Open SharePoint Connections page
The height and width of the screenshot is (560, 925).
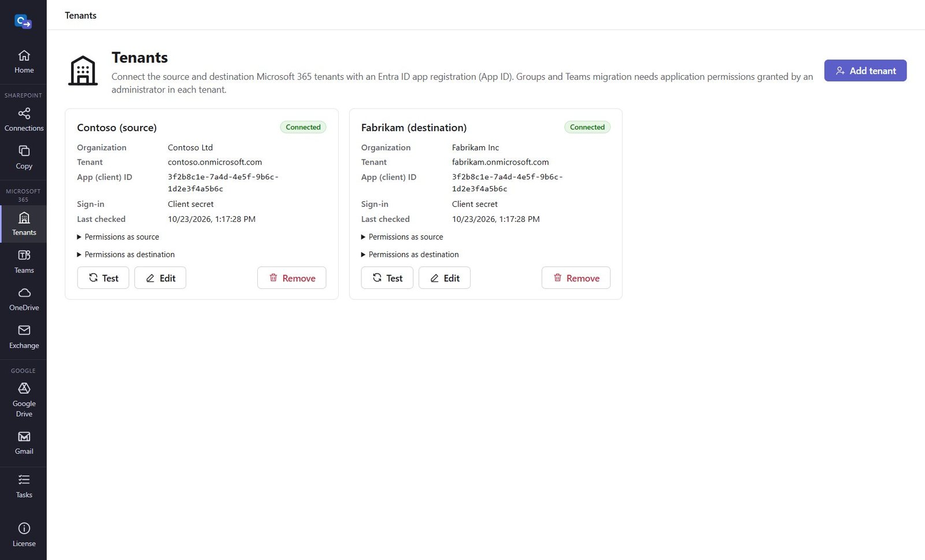coord(24,120)
